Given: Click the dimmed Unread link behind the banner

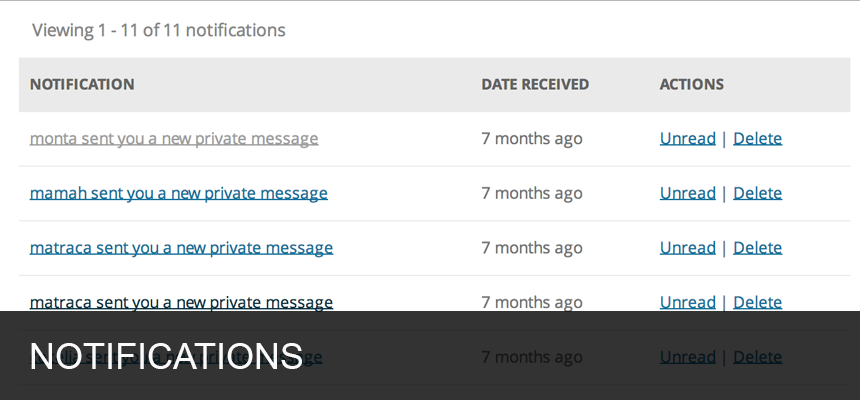Looking at the screenshot, I should 688,357.
